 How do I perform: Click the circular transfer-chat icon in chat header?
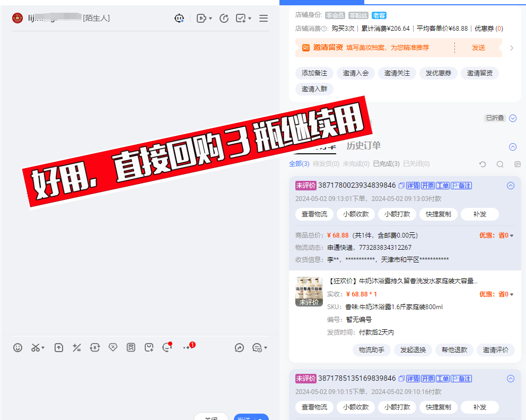pyautogui.click(x=224, y=18)
